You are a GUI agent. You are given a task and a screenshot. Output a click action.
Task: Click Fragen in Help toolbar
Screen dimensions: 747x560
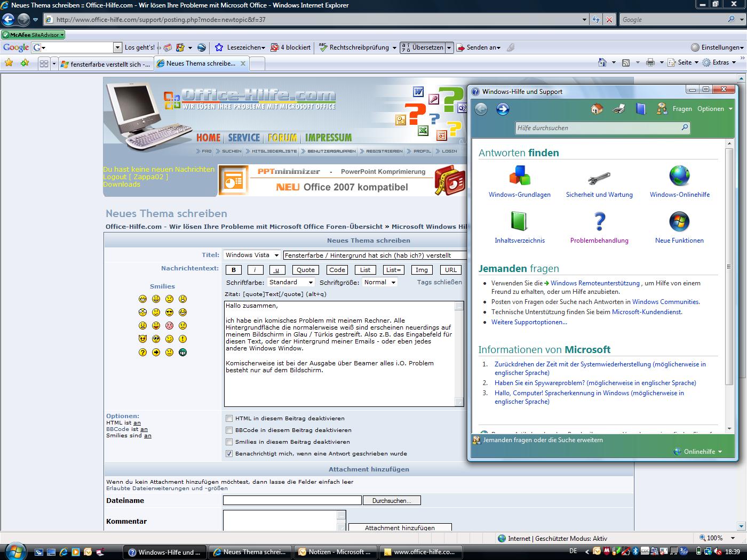(x=682, y=109)
